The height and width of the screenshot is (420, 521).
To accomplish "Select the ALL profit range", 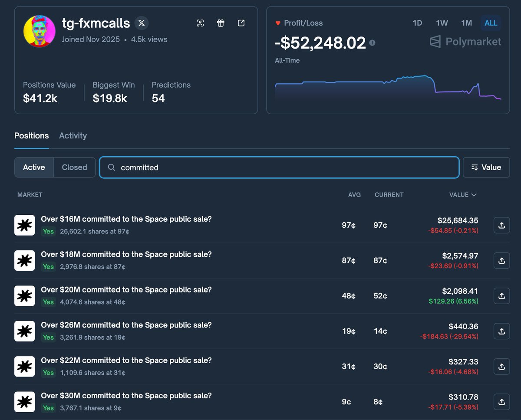I will tap(491, 23).
